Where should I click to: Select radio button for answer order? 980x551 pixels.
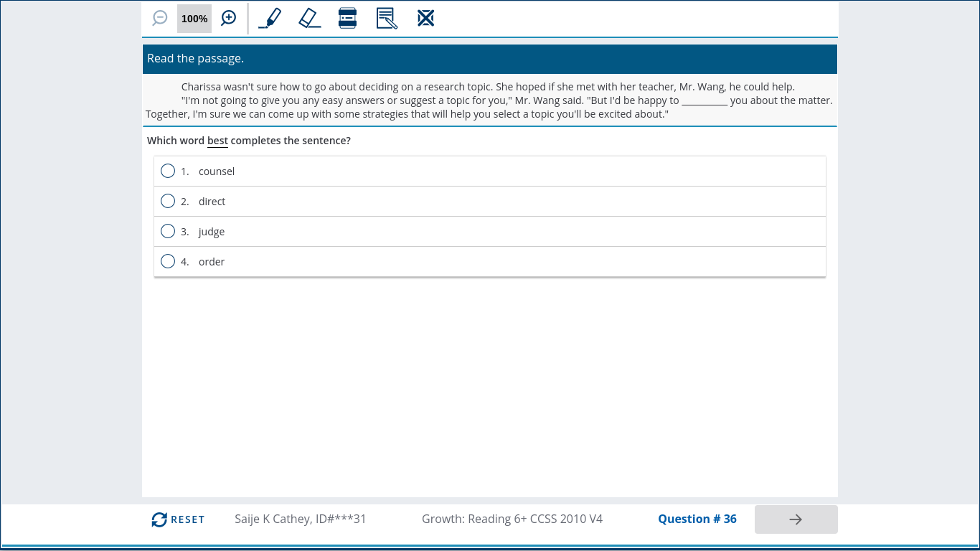pyautogui.click(x=168, y=261)
